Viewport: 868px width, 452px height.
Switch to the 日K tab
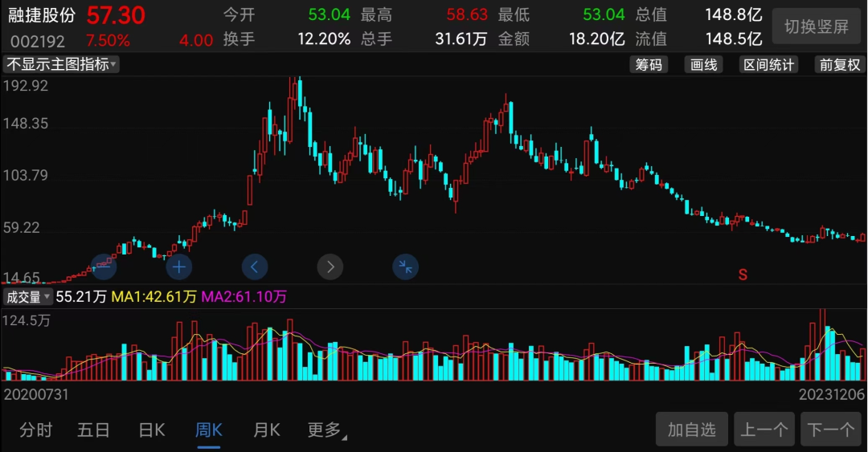pyautogui.click(x=152, y=430)
